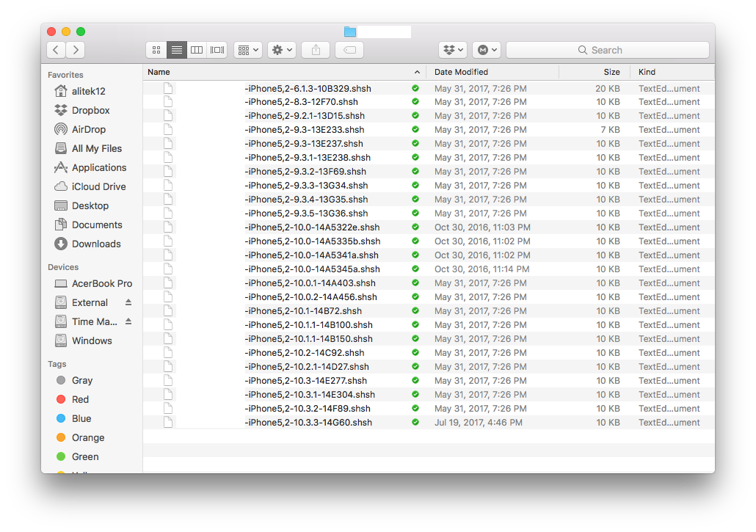This screenshot has width=756, height=532.
Task: Select the Windows volume
Action: tap(92, 340)
